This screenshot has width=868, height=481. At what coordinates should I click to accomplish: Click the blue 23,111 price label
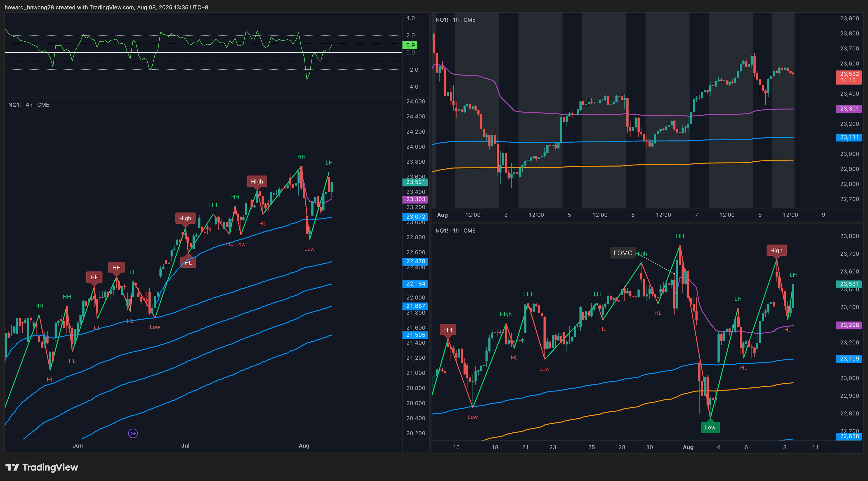click(849, 137)
